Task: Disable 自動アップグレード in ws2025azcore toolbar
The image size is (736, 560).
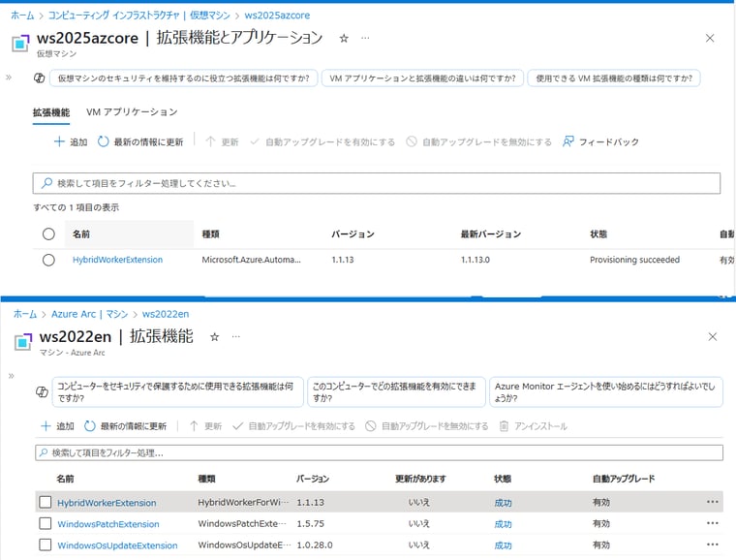Action: [478, 141]
